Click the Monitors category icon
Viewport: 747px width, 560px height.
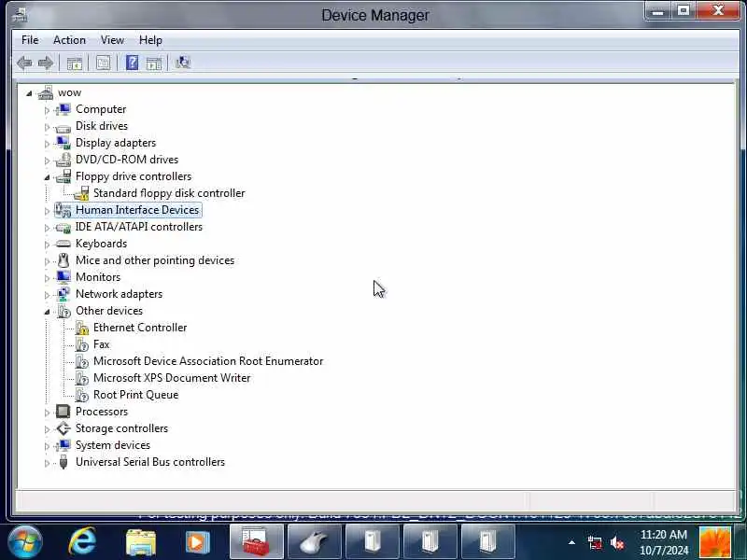click(63, 277)
